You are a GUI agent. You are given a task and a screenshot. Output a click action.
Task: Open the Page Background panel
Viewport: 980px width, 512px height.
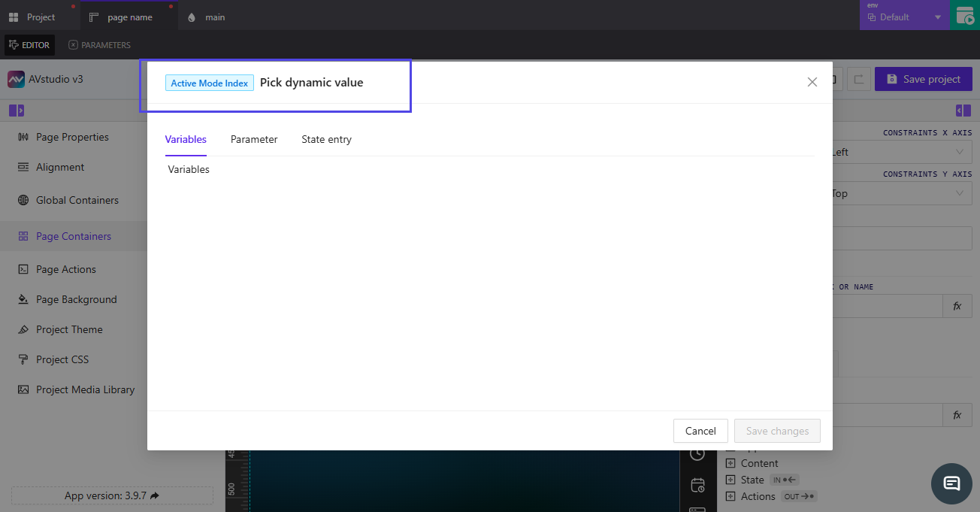pos(77,299)
